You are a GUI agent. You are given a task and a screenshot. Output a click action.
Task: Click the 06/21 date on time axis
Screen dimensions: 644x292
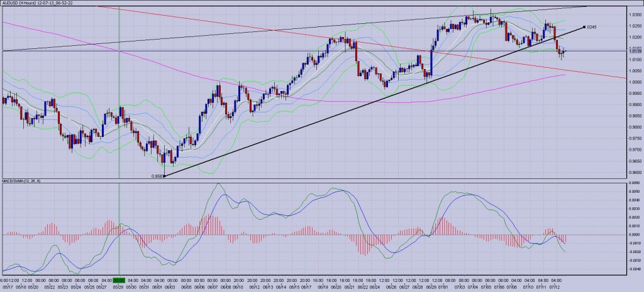coord(350,287)
